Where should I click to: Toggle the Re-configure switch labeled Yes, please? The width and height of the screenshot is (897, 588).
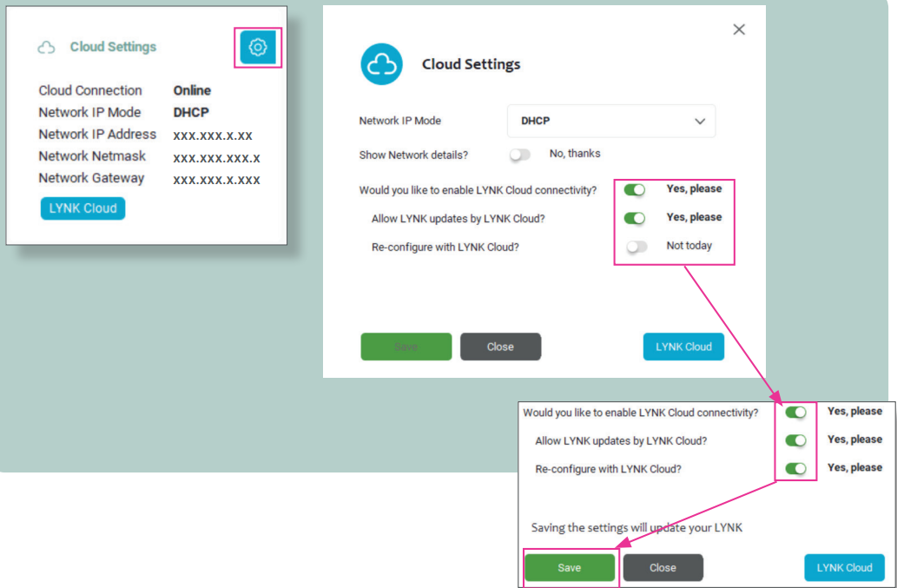(x=795, y=469)
